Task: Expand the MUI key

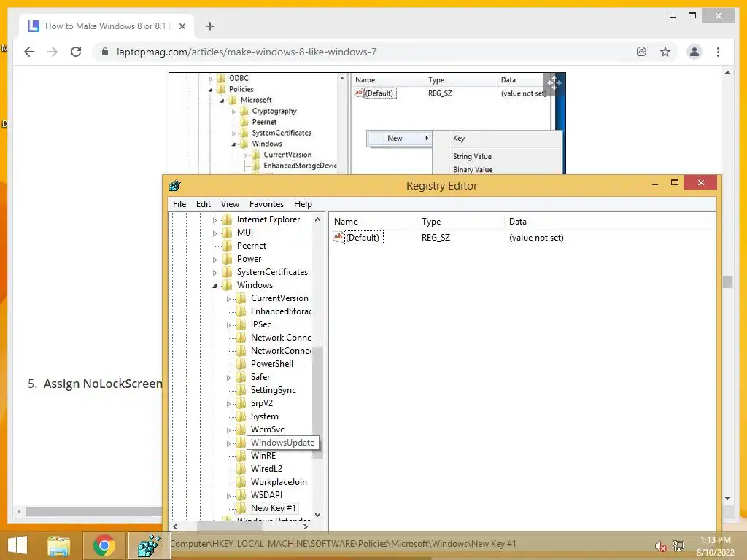Action: (214, 233)
